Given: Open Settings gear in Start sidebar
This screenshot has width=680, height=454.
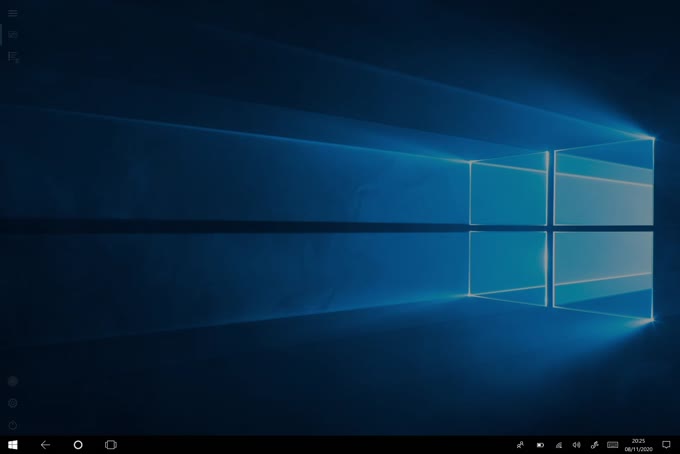Looking at the screenshot, I should coord(13,403).
